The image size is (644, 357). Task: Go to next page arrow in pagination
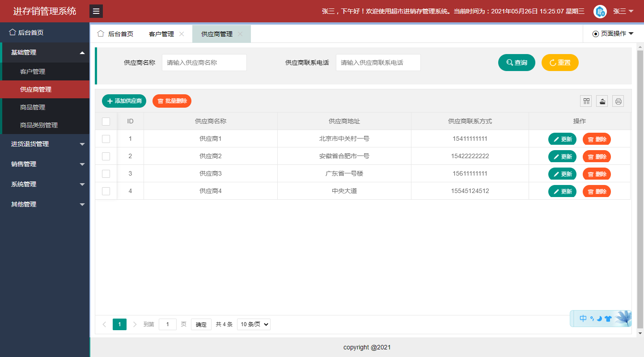[x=135, y=324]
